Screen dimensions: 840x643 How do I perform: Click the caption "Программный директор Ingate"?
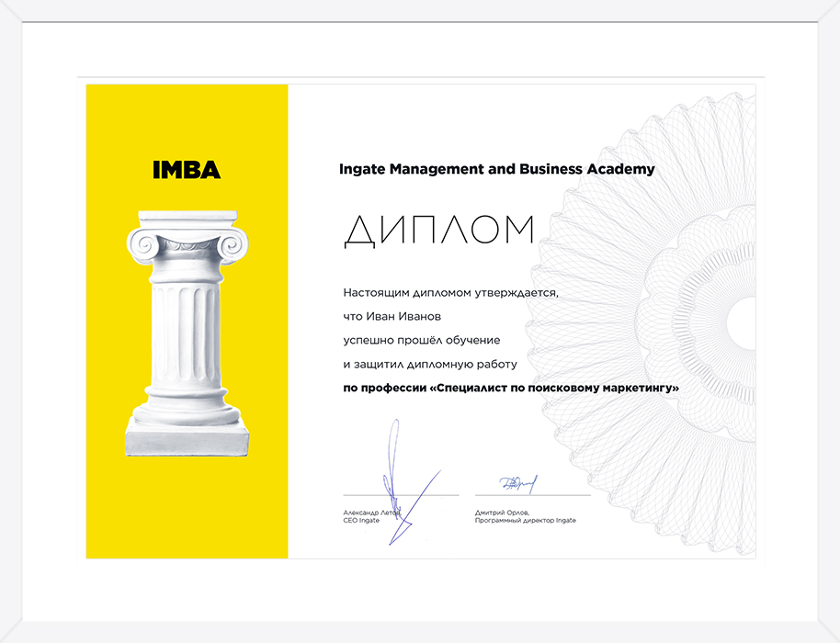point(526,521)
